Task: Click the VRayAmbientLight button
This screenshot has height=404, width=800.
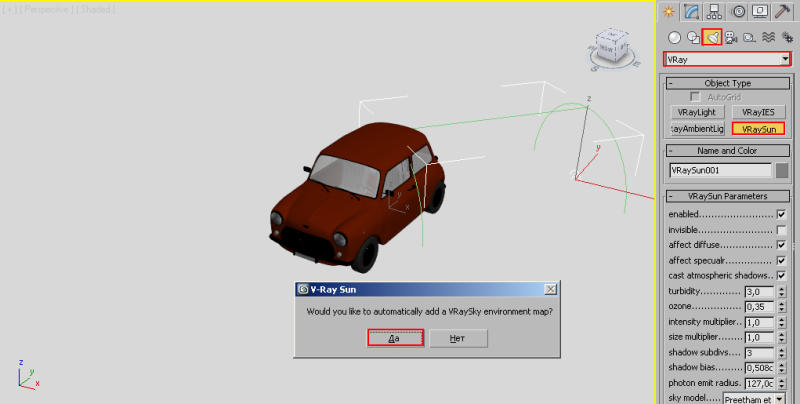Action: [x=697, y=129]
